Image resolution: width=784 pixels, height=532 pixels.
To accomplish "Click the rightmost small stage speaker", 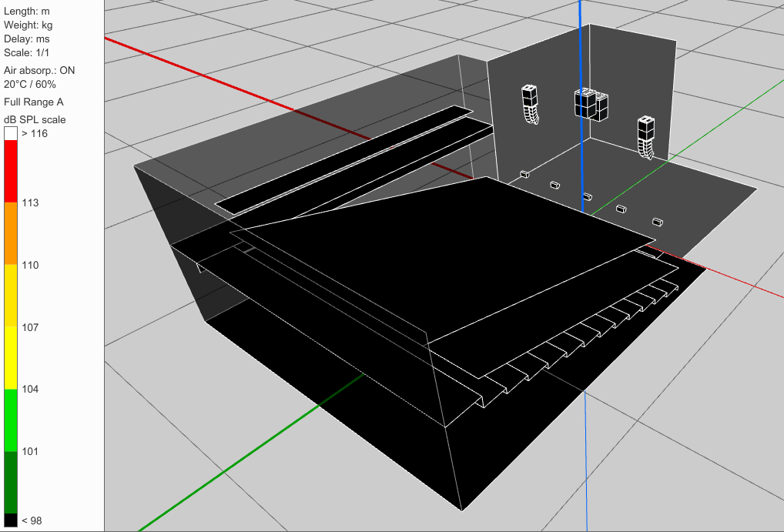I will tap(658, 221).
